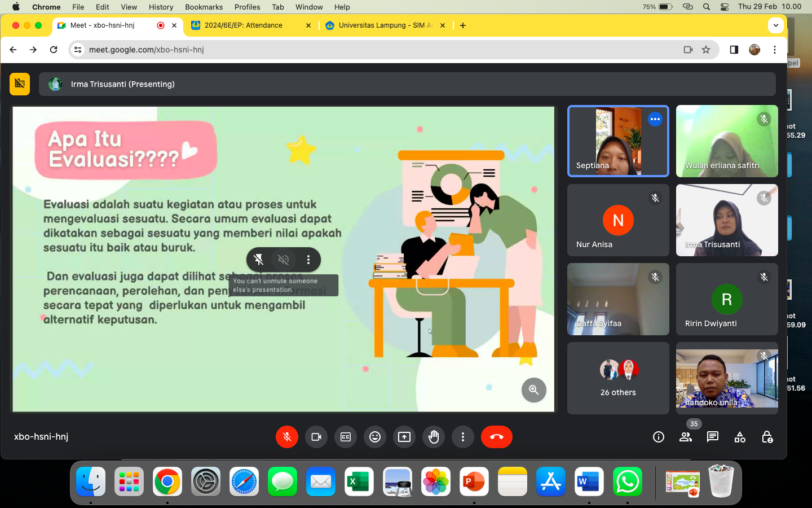Show the people participants list
The image size is (812, 508).
coord(686,437)
